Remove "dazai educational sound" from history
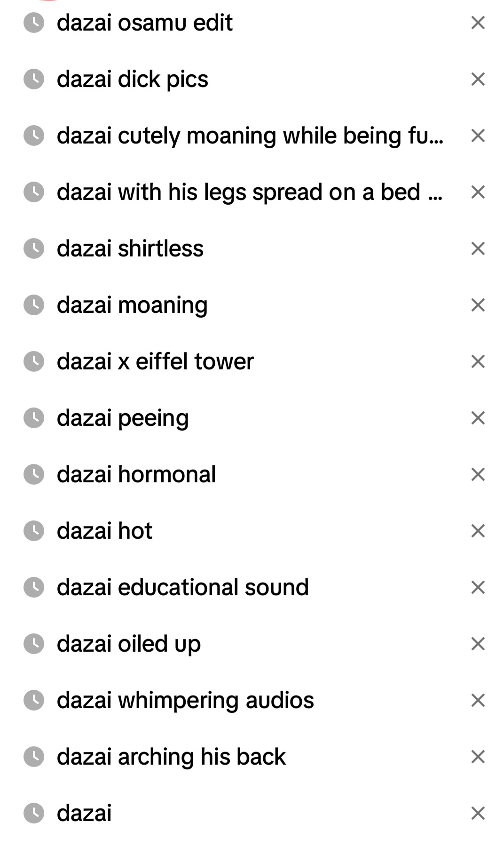 [478, 587]
